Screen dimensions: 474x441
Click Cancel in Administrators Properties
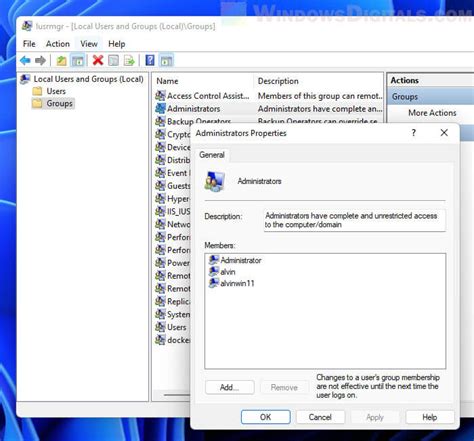[x=320, y=417]
